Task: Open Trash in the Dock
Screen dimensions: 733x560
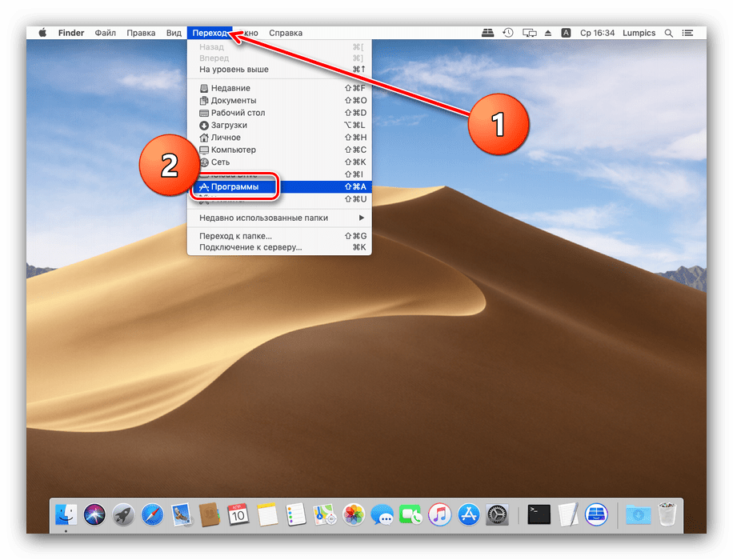Action: (667, 514)
